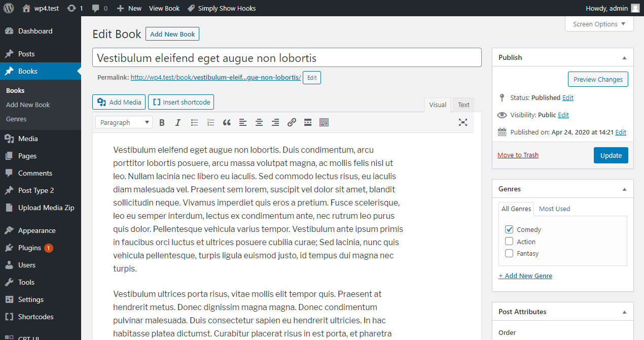This screenshot has width=644, height=340.
Task: Apply blockquote formatting
Action: point(227,122)
